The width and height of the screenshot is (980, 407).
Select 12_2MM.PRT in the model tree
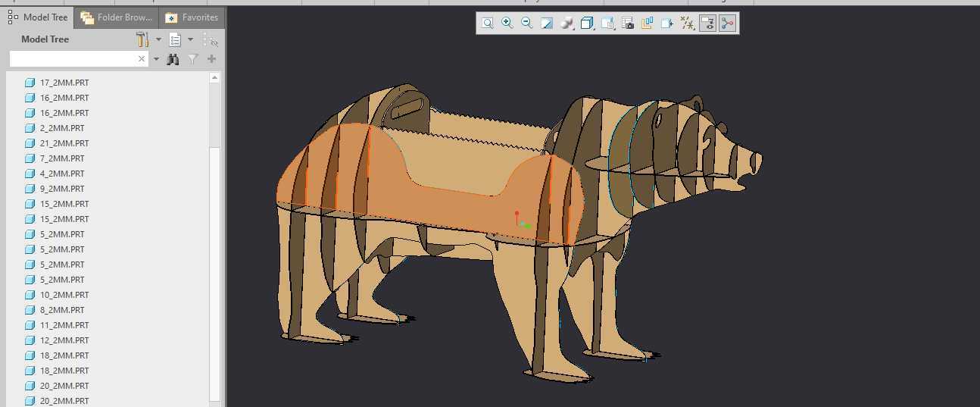[x=64, y=340]
